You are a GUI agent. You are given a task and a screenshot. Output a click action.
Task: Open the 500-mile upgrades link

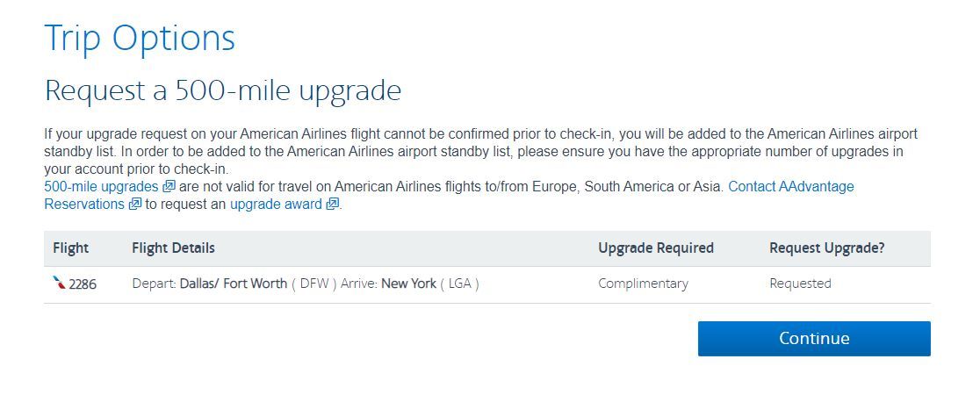101,186
